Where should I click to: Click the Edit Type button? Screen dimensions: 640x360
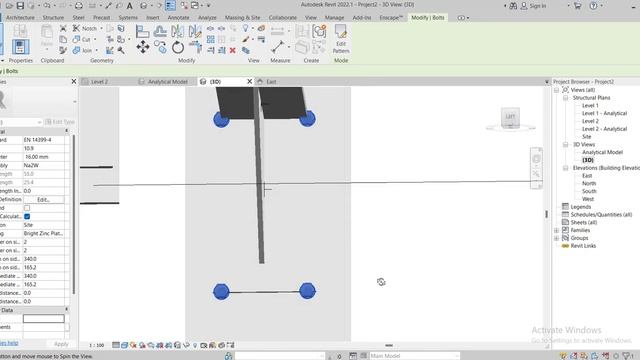(60, 122)
